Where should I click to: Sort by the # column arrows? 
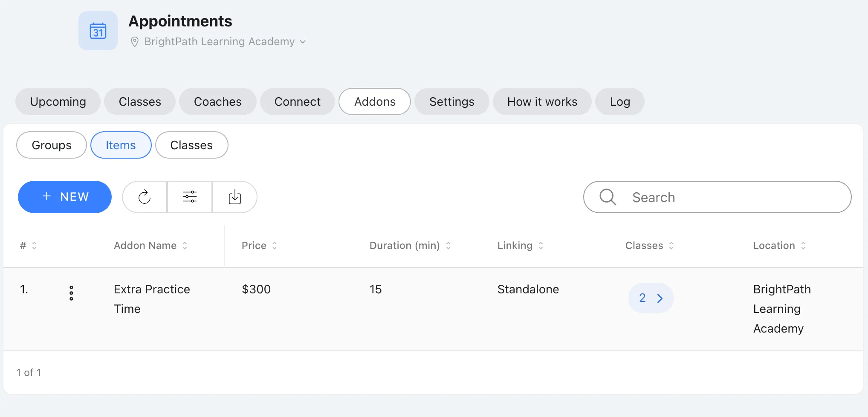35,246
